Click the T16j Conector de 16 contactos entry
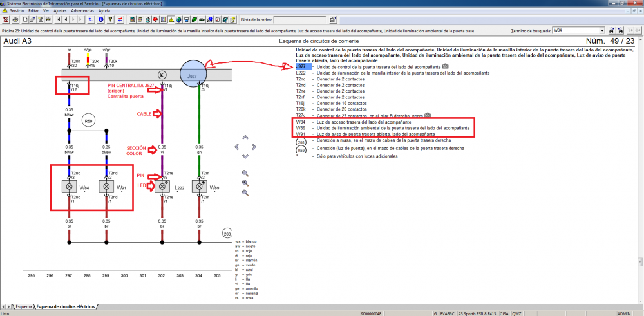 tap(331, 104)
